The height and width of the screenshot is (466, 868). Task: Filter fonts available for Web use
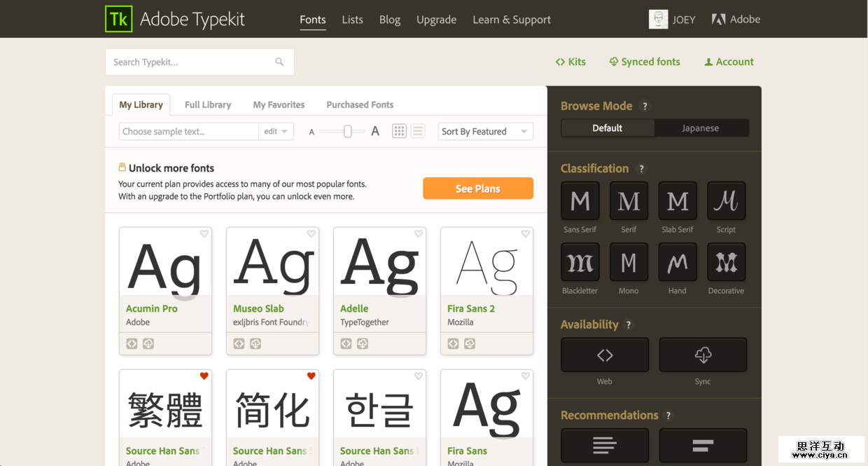[x=604, y=355]
